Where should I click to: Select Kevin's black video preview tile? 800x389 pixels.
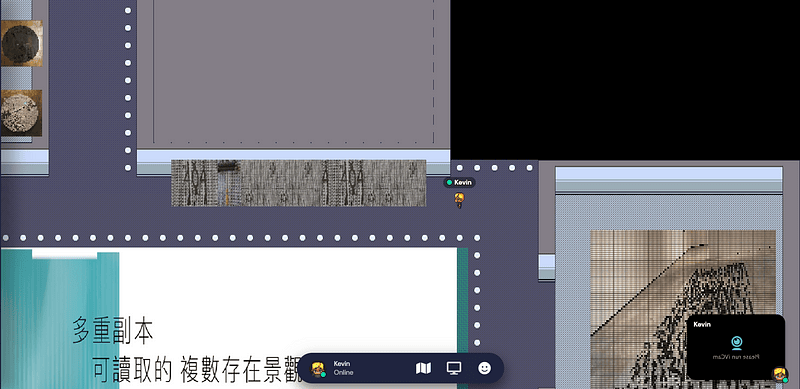click(736, 347)
